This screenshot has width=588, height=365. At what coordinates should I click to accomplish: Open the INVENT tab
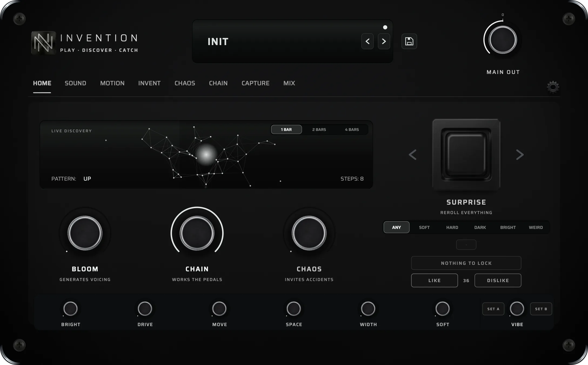tap(149, 83)
